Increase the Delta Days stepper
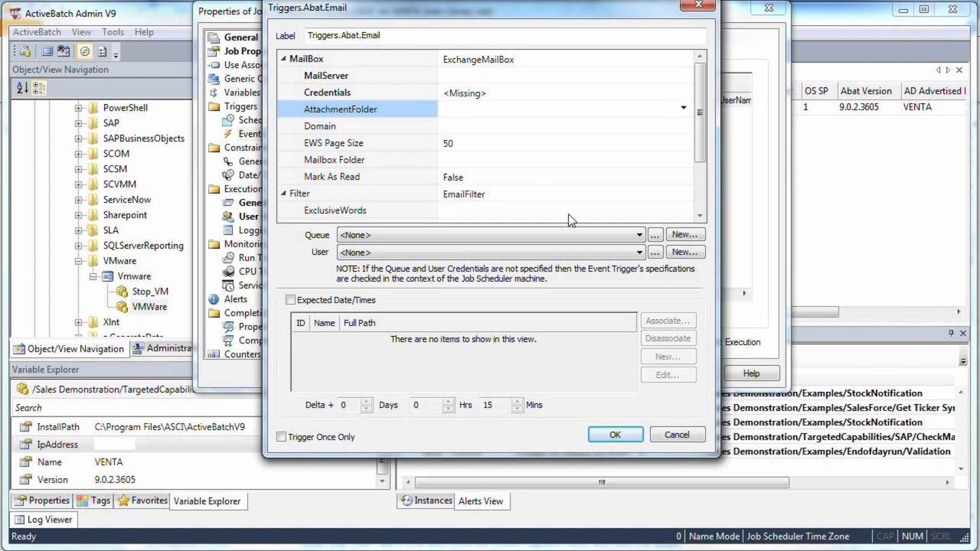 point(366,401)
